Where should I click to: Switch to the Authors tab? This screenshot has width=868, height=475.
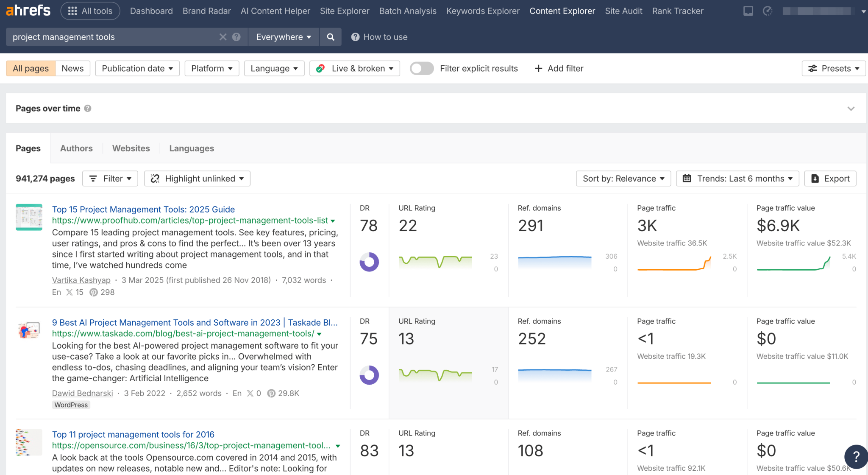(76, 148)
